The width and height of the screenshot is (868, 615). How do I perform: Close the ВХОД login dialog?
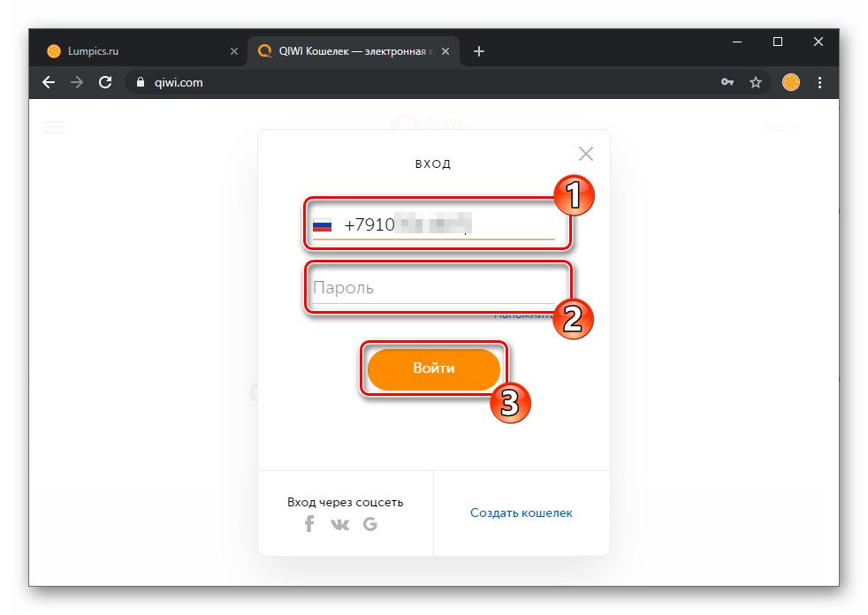click(586, 154)
